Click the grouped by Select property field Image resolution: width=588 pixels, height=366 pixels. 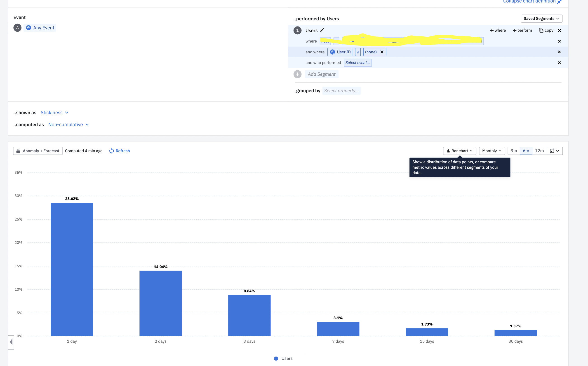point(341,91)
